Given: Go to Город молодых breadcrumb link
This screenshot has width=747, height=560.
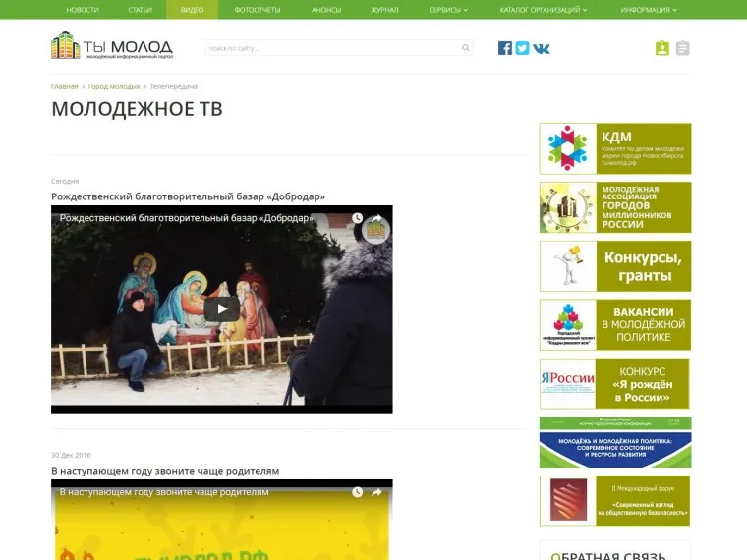Looking at the screenshot, I should pos(114,86).
